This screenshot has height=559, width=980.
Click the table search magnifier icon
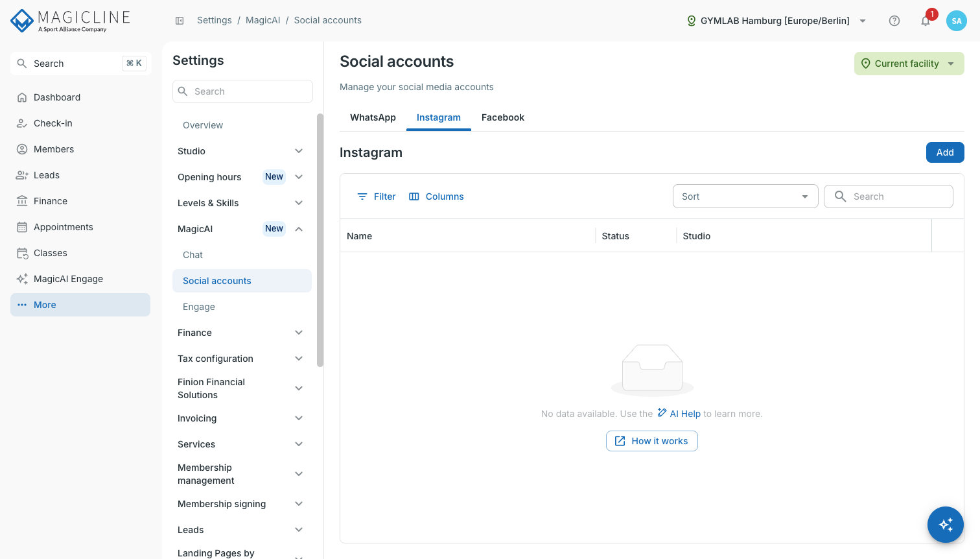(x=840, y=196)
